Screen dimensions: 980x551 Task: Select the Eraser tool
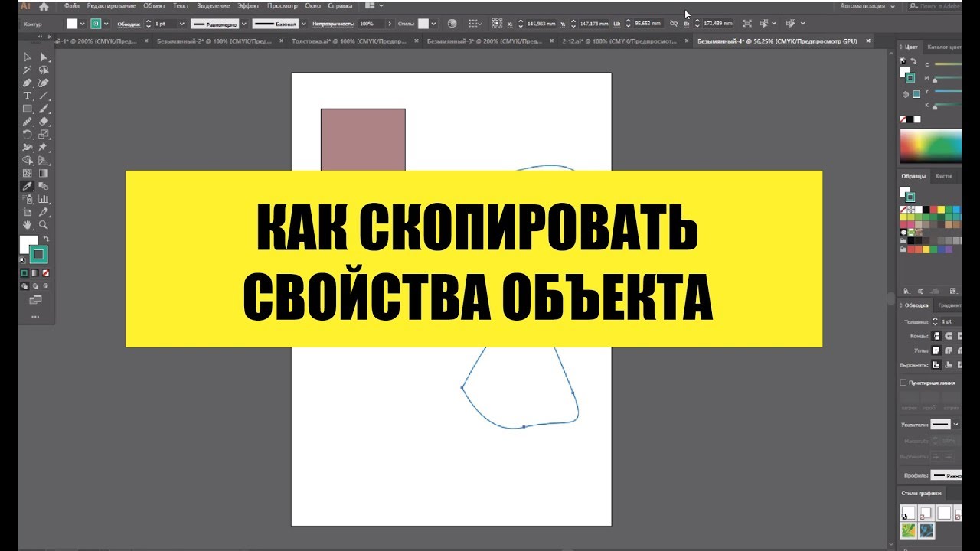pyautogui.click(x=44, y=122)
